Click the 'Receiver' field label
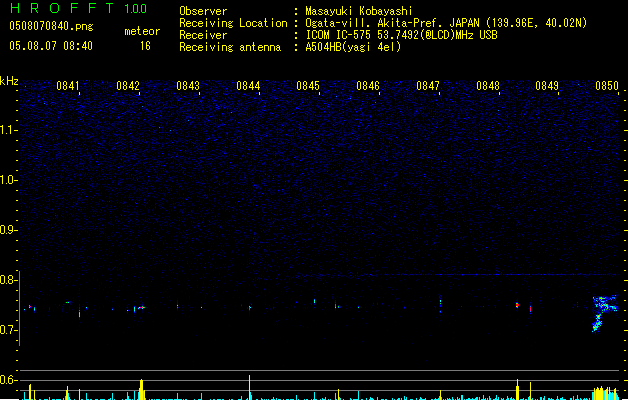Screen dimensions: 629x400 pyautogui.click(x=203, y=35)
